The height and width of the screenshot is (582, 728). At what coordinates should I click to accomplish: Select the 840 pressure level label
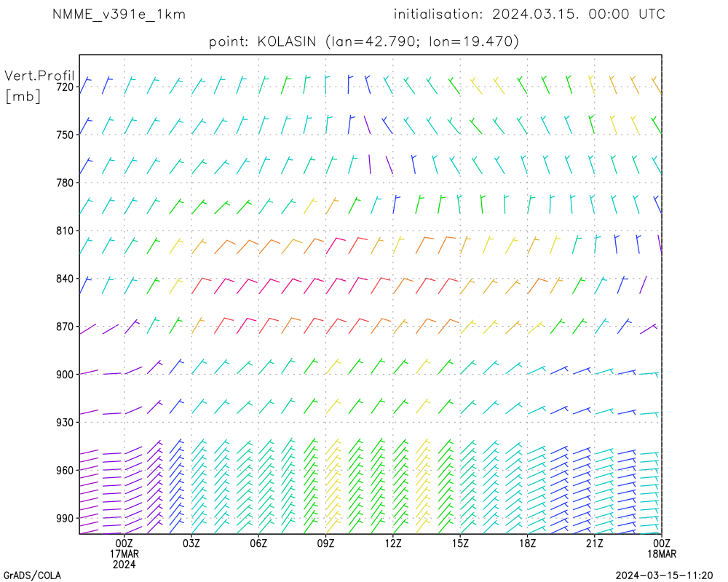[65, 279]
